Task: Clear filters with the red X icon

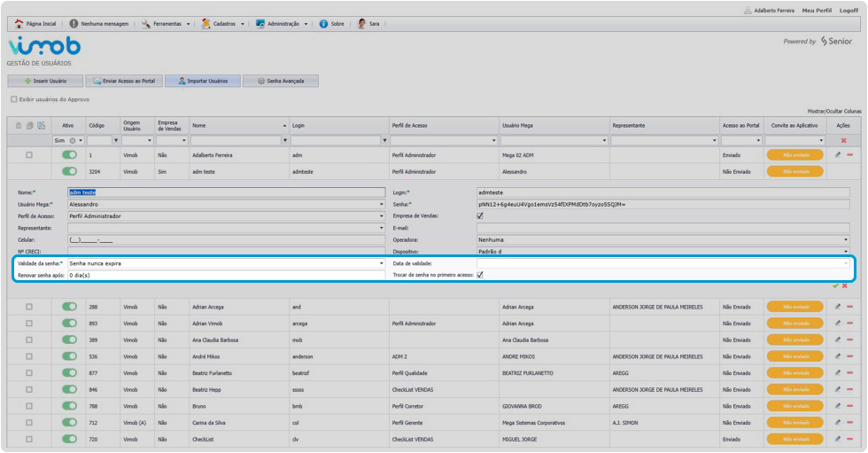Action: click(843, 141)
